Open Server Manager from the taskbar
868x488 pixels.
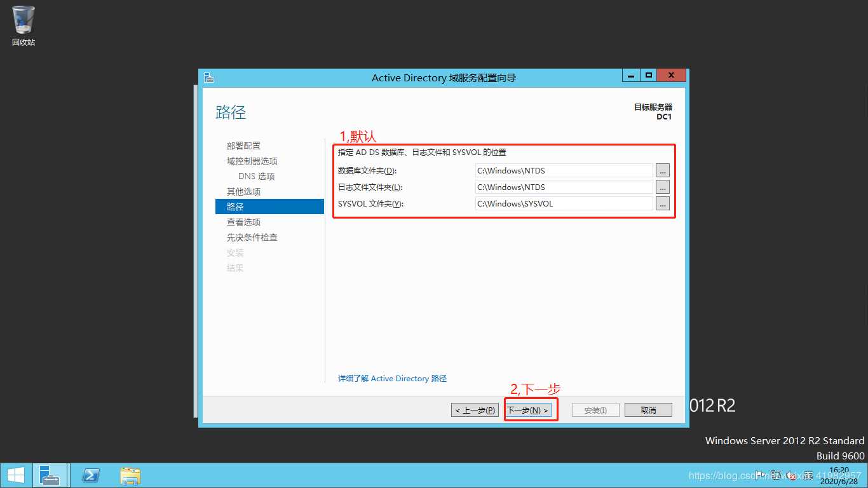(x=49, y=475)
